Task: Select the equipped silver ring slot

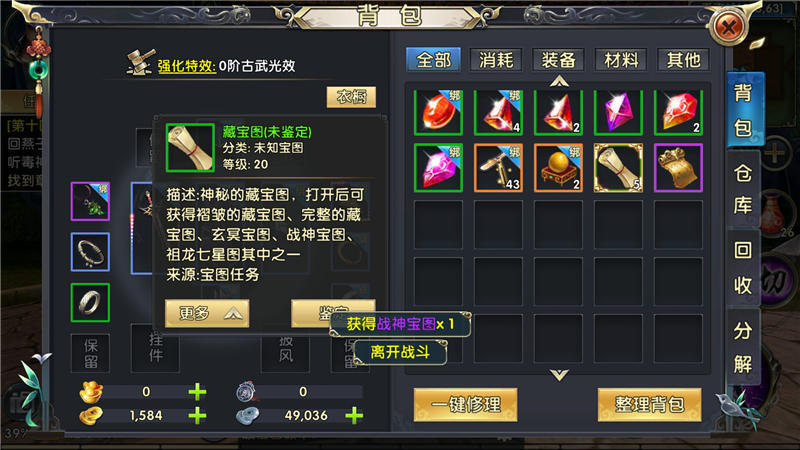Action: pyautogui.click(x=90, y=303)
